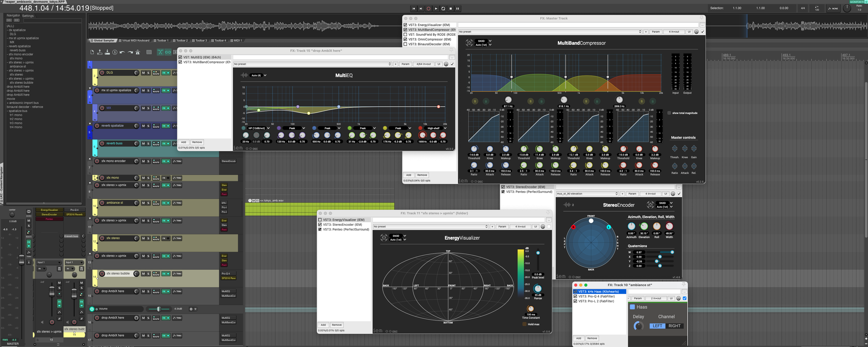
Task: Enable the SoundField By RODE plugin checkbox
Action: (x=405, y=34)
